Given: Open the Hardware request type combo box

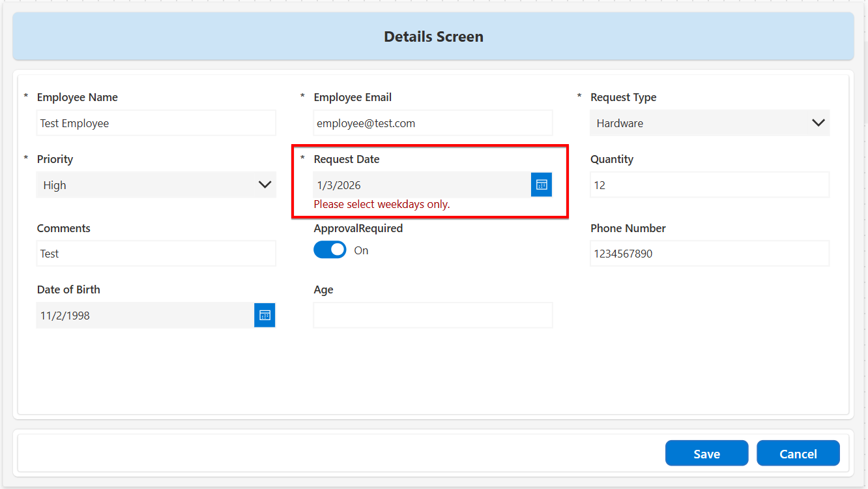Looking at the screenshot, I should point(697,123).
